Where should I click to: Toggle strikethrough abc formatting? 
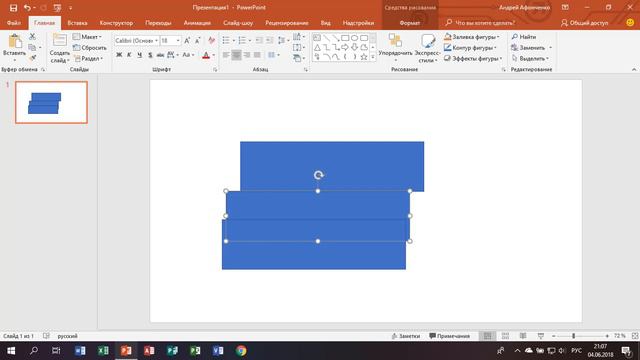[160, 55]
